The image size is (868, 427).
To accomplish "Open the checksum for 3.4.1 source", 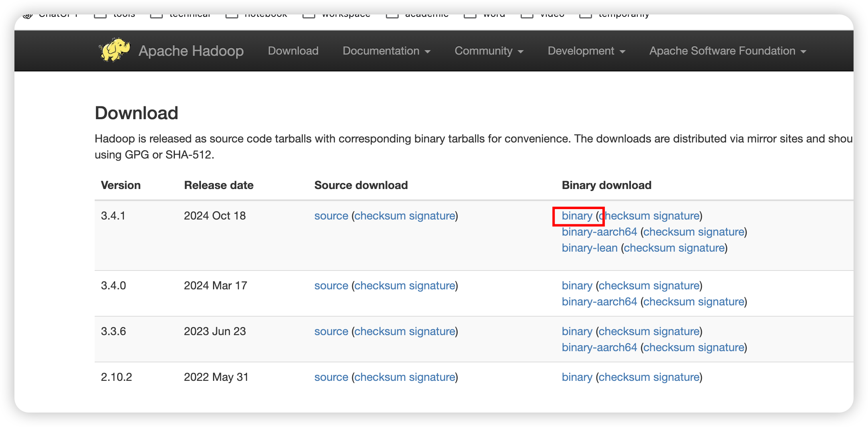I will point(380,216).
